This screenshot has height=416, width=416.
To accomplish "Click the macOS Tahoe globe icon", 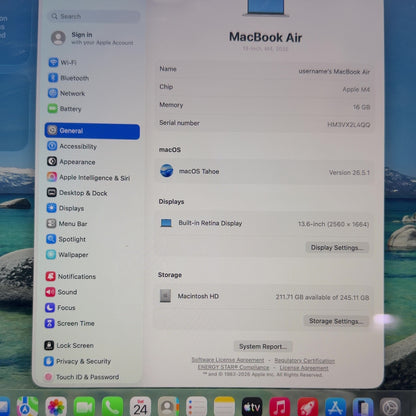I will pos(167,171).
